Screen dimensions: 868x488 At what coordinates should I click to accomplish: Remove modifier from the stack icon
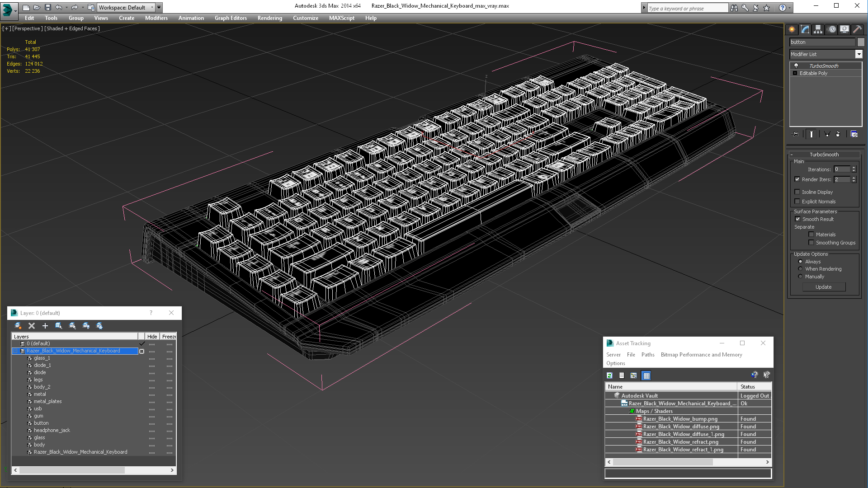(838, 134)
